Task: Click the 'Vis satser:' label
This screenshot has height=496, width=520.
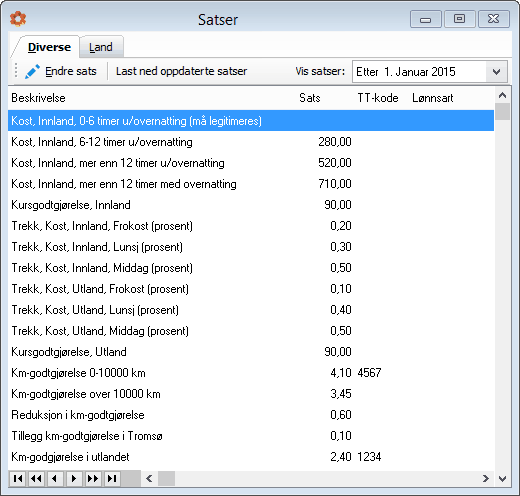Action: point(320,71)
